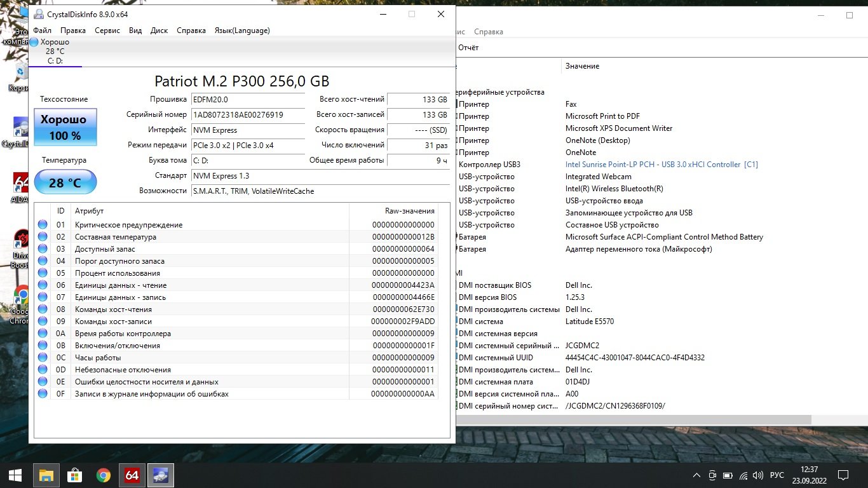Click the Intel Sunrise Point-LP USB 3.0 controller link
This screenshot has height=488, width=868.
point(661,165)
